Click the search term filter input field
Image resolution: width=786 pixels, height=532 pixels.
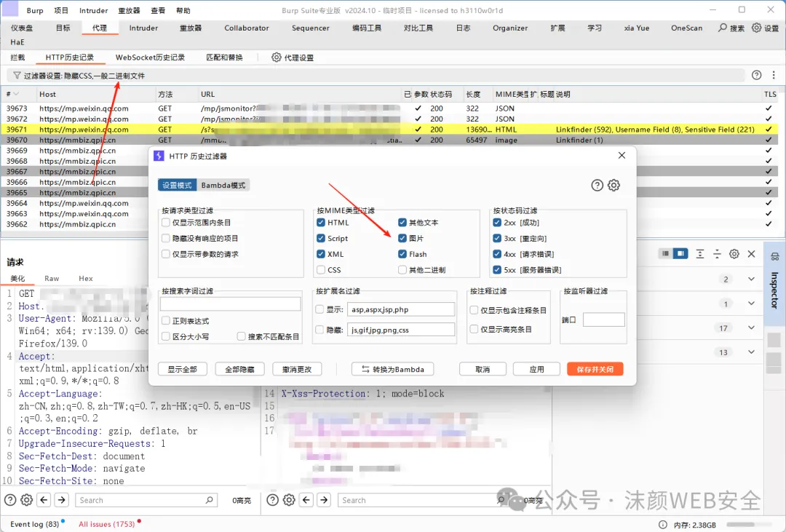[231, 304]
